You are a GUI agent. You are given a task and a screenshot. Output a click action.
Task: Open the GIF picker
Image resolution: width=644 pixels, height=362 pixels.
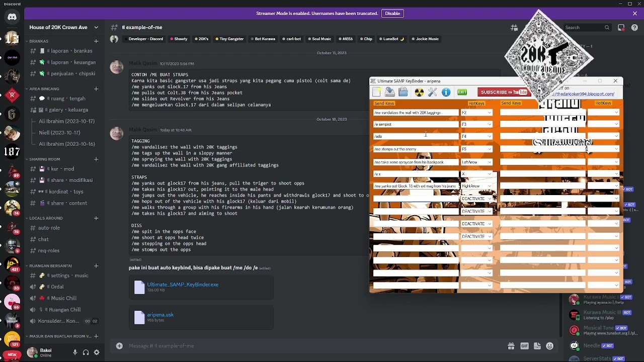pos(524,346)
